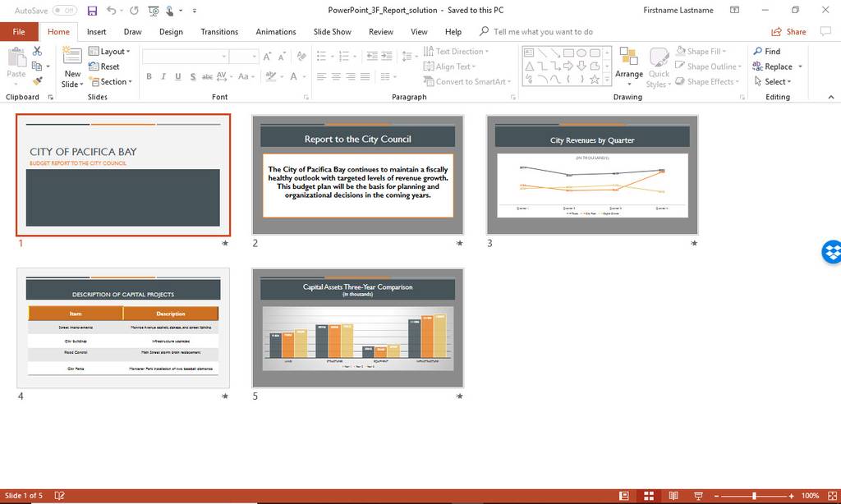Click Increase Font Size icon
Screen dimensions: 841x504
[x=267, y=57]
